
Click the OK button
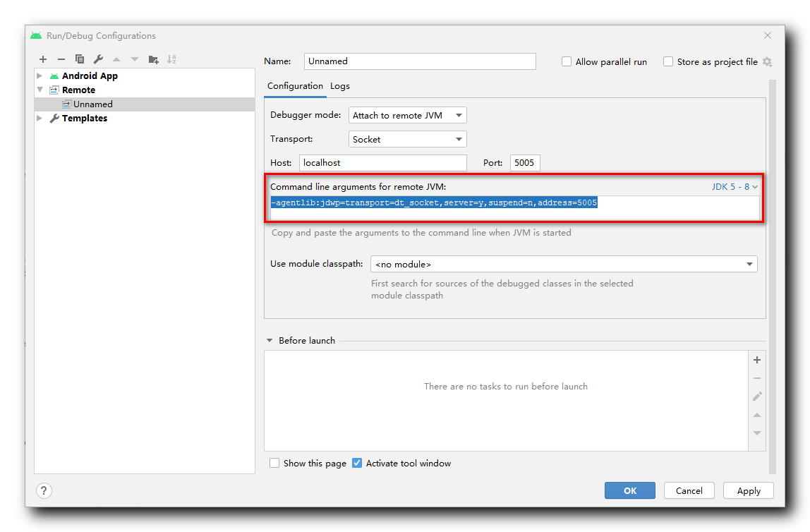click(x=629, y=490)
